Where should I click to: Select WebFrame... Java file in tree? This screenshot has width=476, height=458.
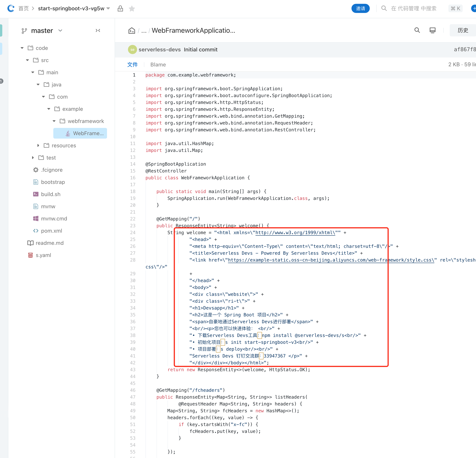(x=80, y=133)
